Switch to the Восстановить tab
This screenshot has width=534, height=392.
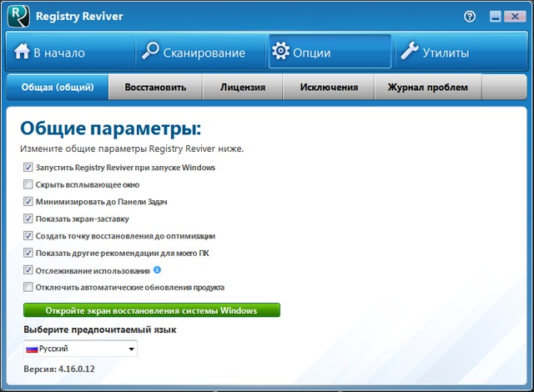tap(156, 87)
